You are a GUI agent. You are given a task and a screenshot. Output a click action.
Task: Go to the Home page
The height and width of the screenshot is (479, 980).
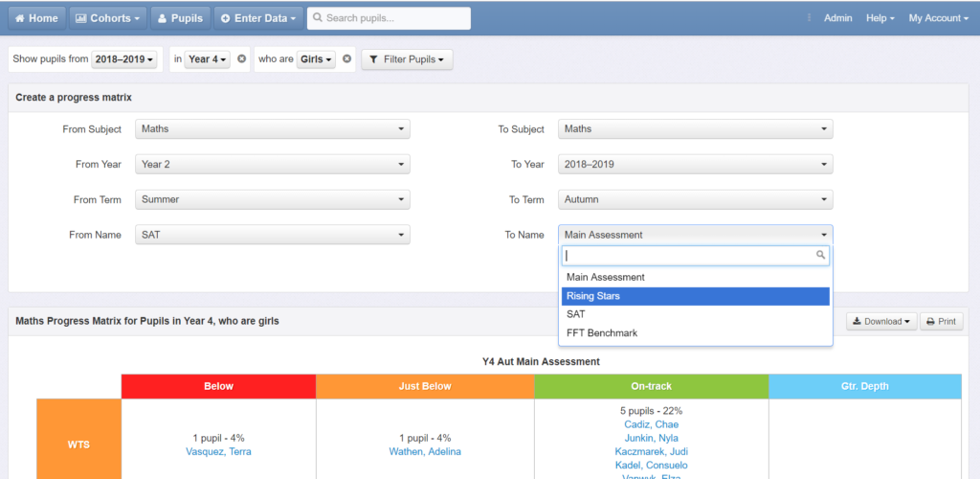[36, 18]
